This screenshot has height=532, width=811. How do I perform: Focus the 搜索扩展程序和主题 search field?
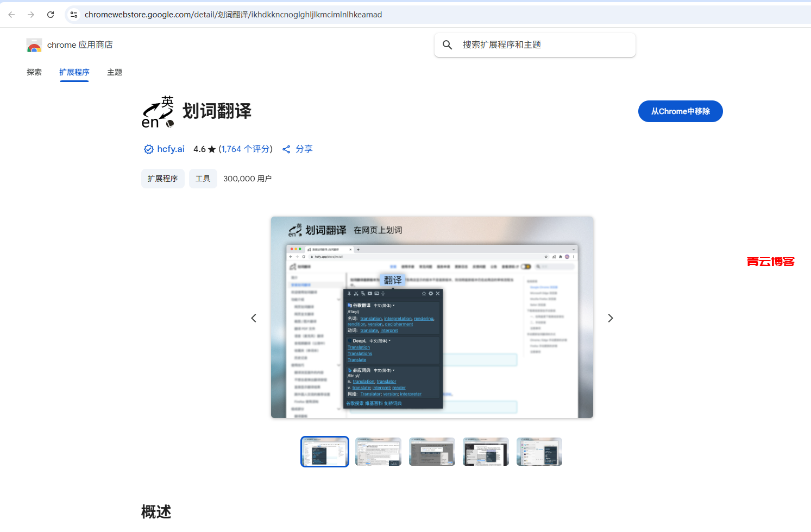(535, 45)
